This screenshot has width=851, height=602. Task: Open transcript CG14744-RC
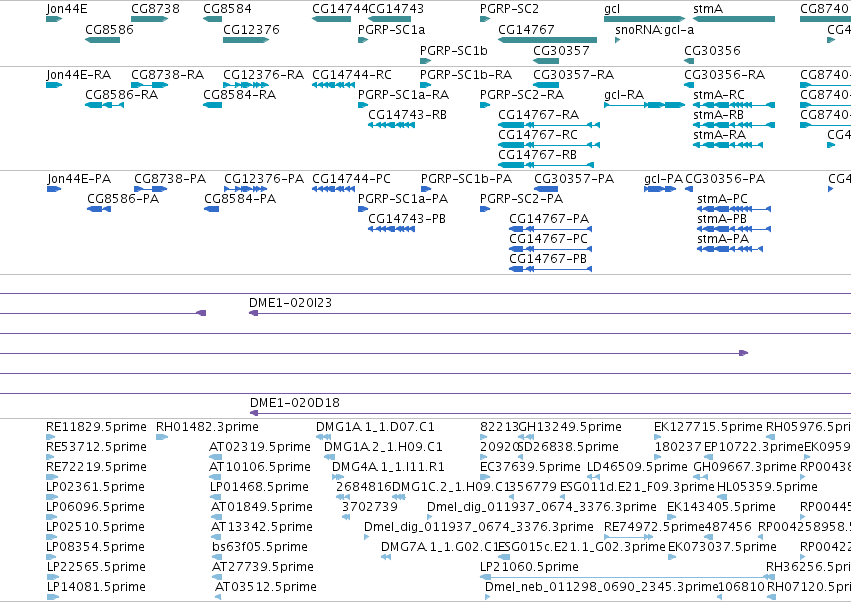pos(352,74)
